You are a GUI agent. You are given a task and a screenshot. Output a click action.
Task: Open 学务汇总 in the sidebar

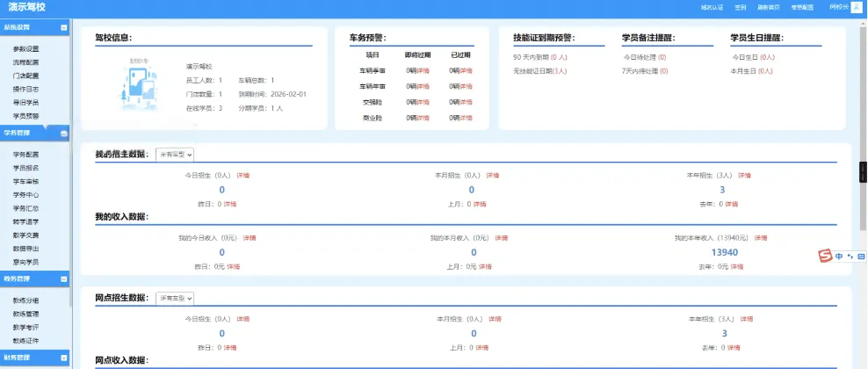point(26,208)
